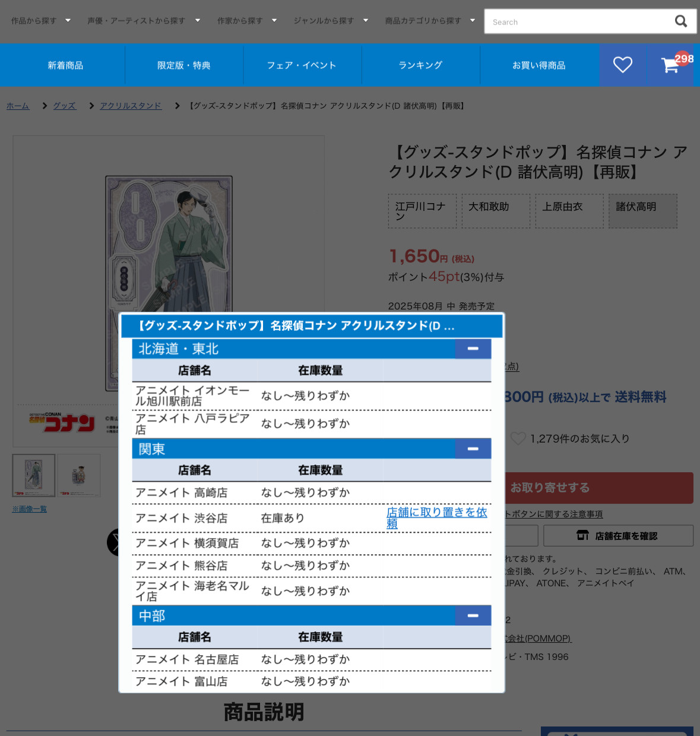Screen dimensions: 700x736
Task: Collapse the 関東 region section
Action: 473,448
